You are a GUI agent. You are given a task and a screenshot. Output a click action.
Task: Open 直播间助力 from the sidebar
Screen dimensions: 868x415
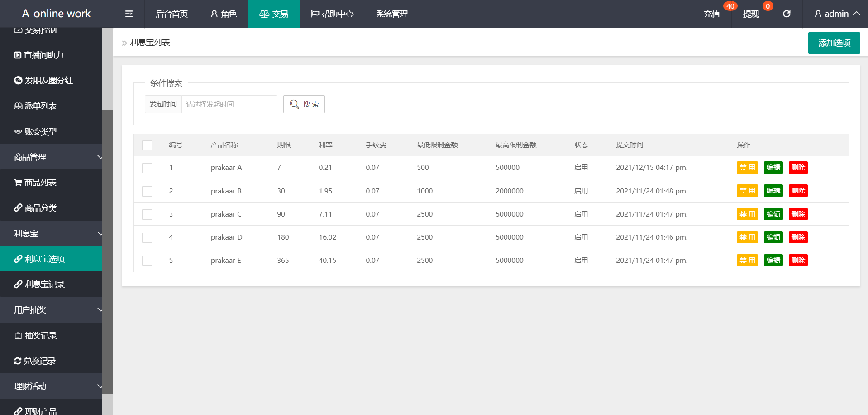click(43, 55)
